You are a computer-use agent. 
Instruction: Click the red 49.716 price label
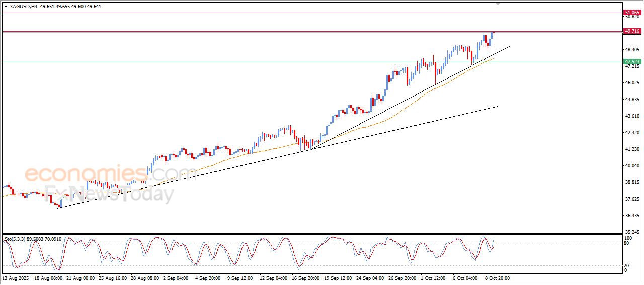(631, 31)
